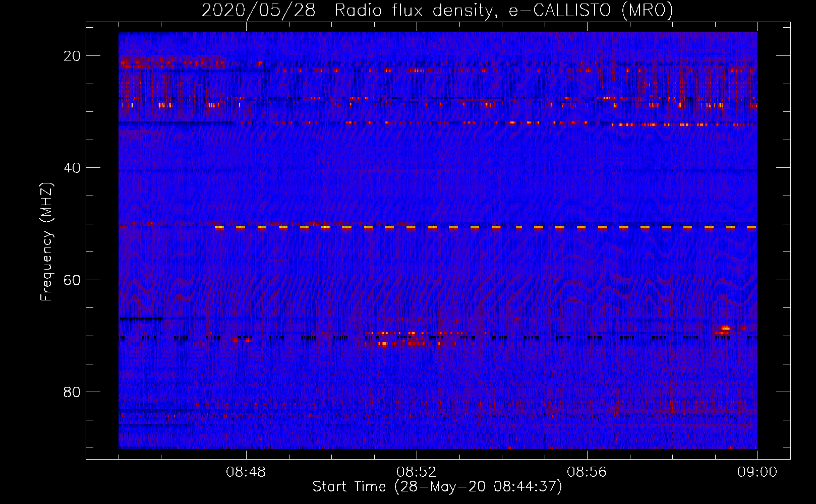This screenshot has width=816, height=504.
Task: Click the 'Start Time (28-May-20 08:44:37)' axis label
Action: click(437, 487)
